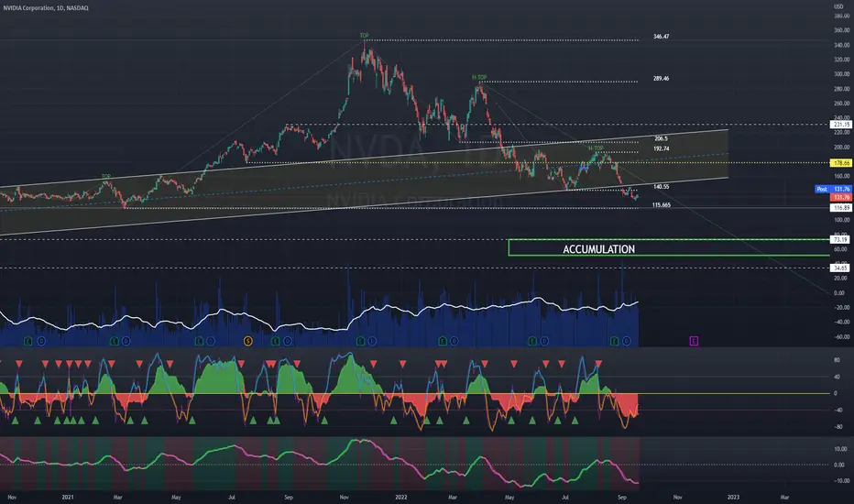Click the green TOP label at the 346.47 peak
Image resolution: width=854 pixels, height=504 pixels.
[365, 36]
